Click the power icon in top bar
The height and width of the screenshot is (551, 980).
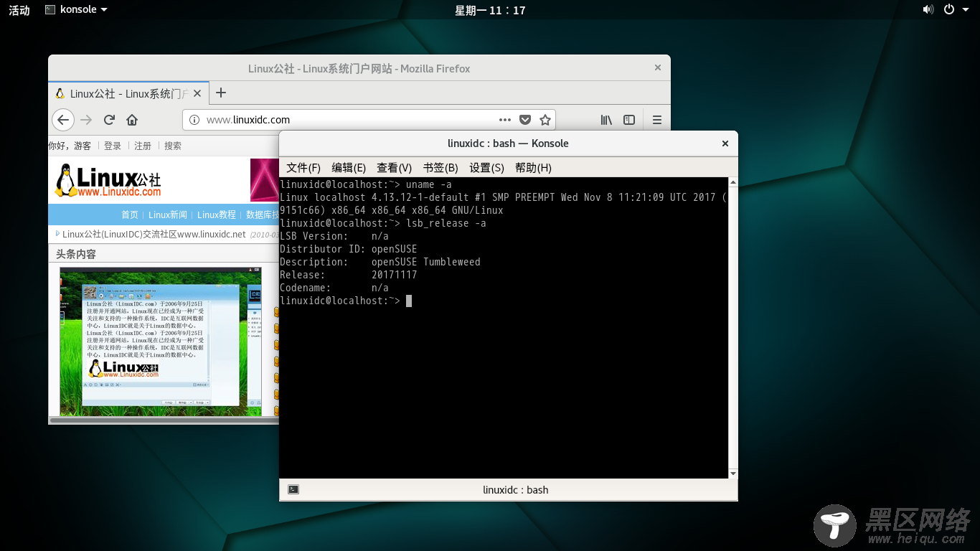948,10
